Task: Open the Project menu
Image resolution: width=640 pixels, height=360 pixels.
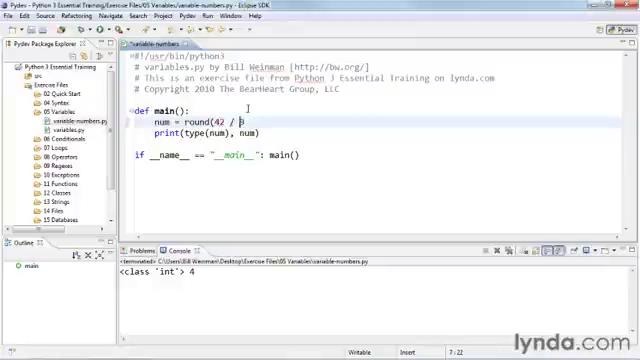Action: coord(163,16)
